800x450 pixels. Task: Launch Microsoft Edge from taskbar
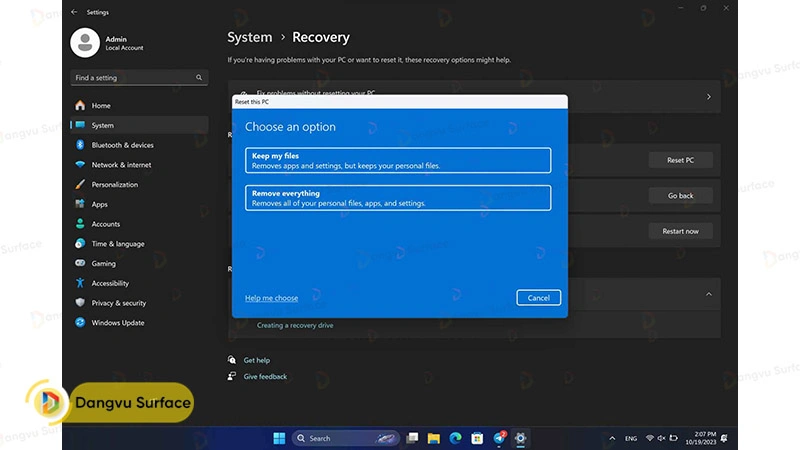click(x=456, y=438)
